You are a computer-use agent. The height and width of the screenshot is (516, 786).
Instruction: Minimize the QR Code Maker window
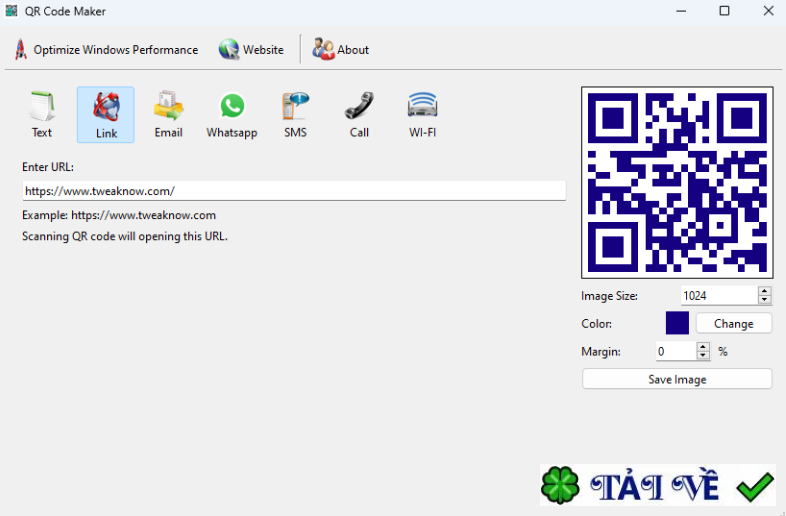(x=681, y=11)
